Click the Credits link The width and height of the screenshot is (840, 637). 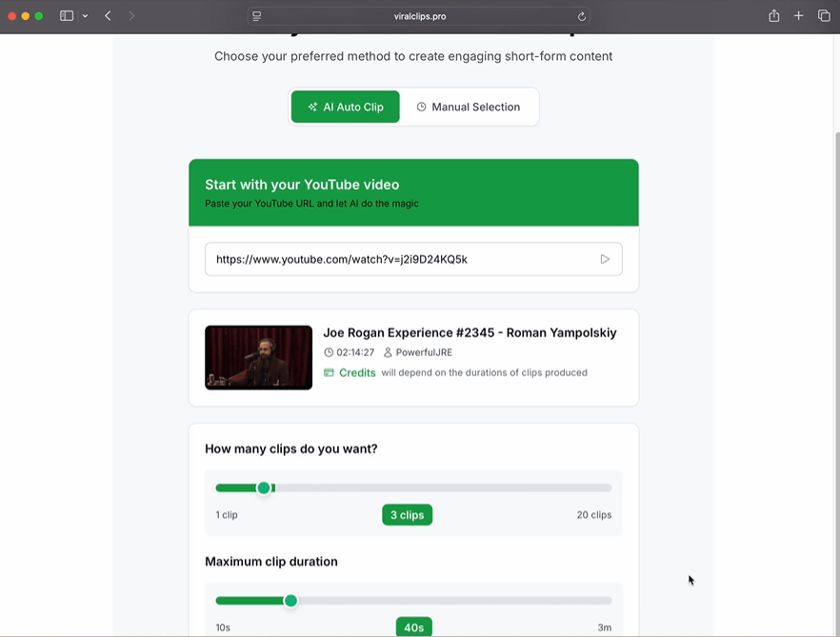point(356,372)
